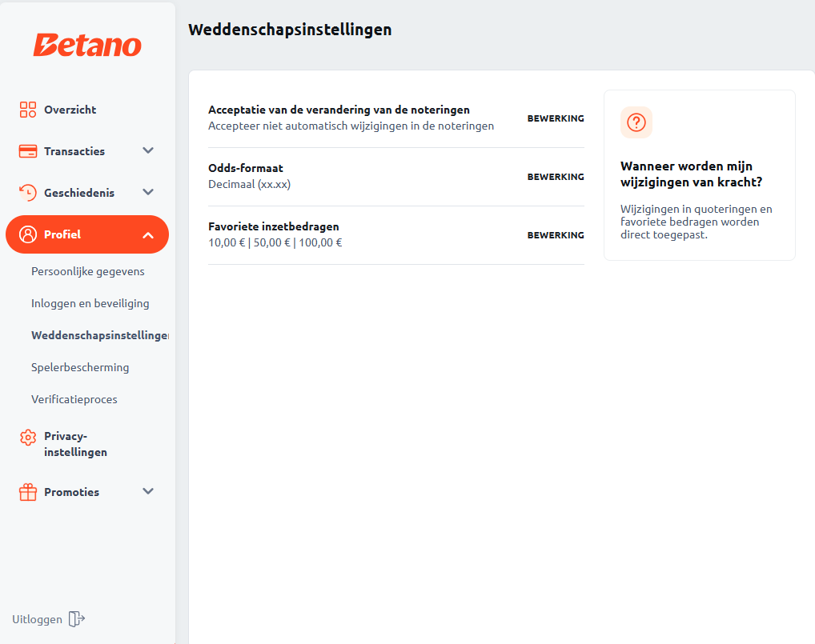Click the Transacties card icon
This screenshot has height=644, width=815.
[x=27, y=151]
